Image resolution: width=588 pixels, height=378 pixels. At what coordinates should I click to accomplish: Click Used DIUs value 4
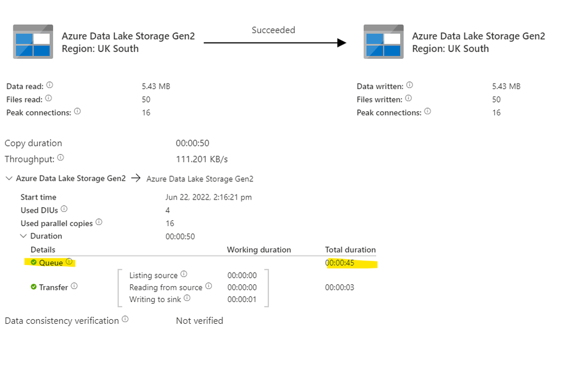(168, 210)
